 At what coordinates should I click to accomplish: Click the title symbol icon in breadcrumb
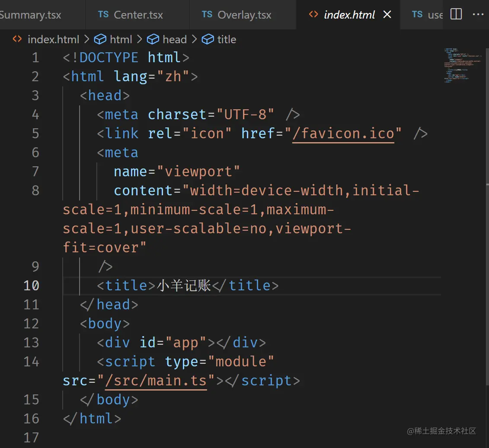208,39
